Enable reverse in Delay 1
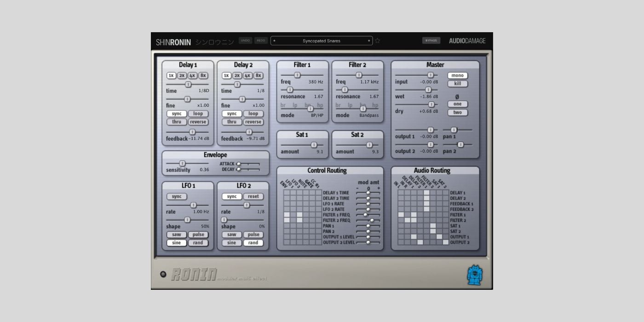 (x=198, y=122)
